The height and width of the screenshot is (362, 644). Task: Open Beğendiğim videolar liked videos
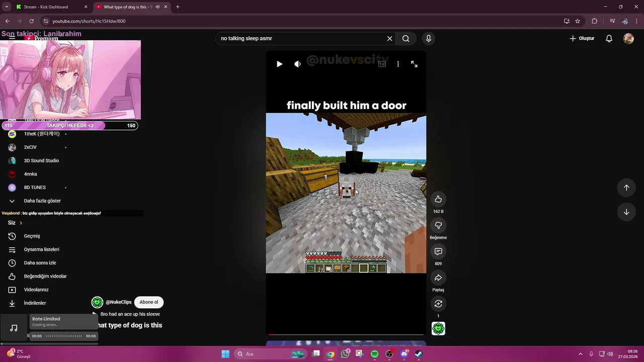(45, 276)
